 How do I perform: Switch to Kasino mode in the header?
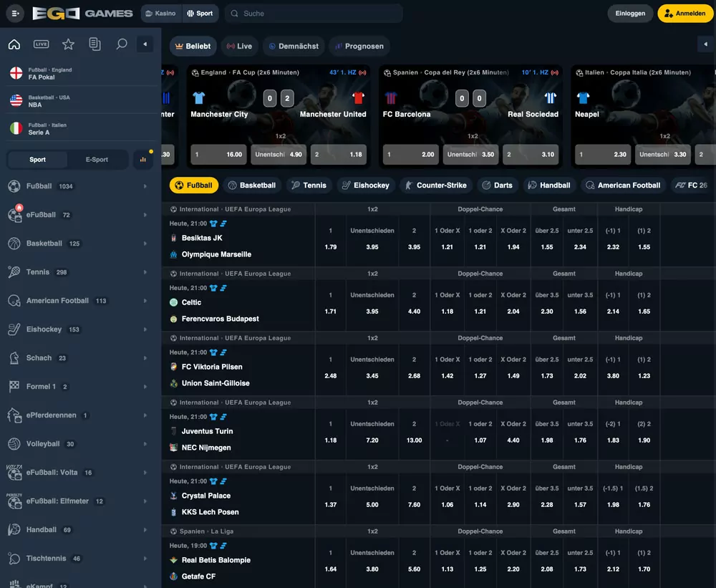pos(161,13)
